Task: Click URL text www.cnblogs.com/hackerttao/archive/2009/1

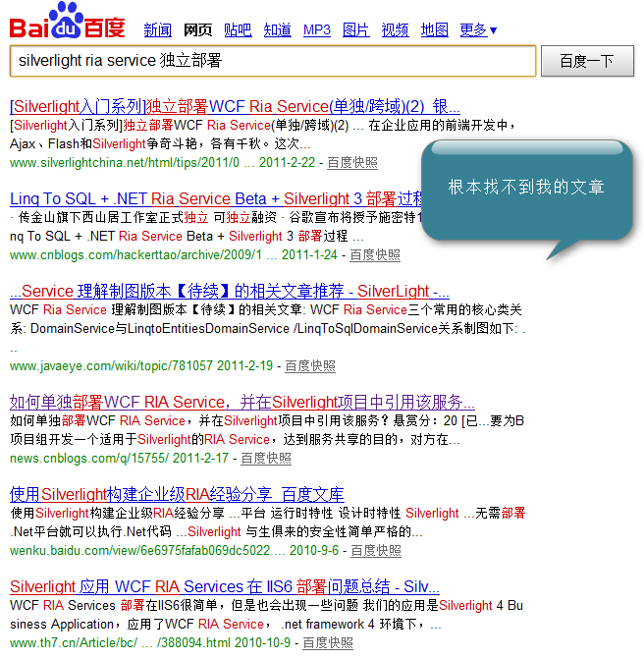Action: (136, 255)
